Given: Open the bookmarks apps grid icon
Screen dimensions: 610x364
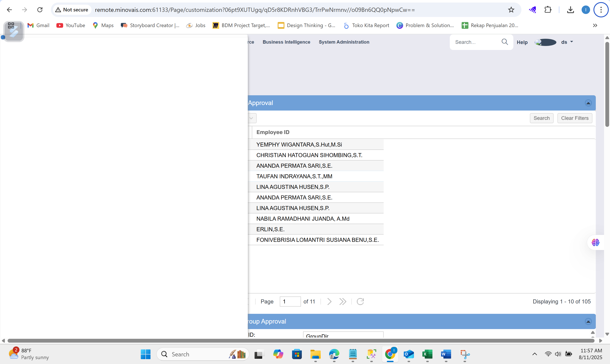Looking at the screenshot, I should (11, 25).
